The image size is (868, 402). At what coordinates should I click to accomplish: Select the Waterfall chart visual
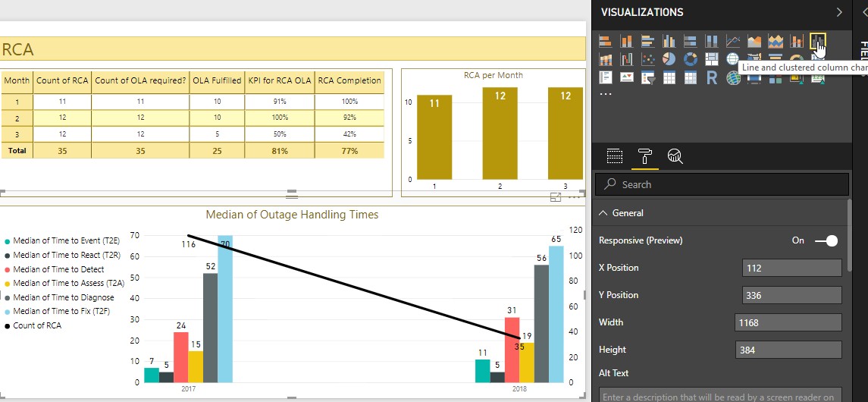click(627, 58)
